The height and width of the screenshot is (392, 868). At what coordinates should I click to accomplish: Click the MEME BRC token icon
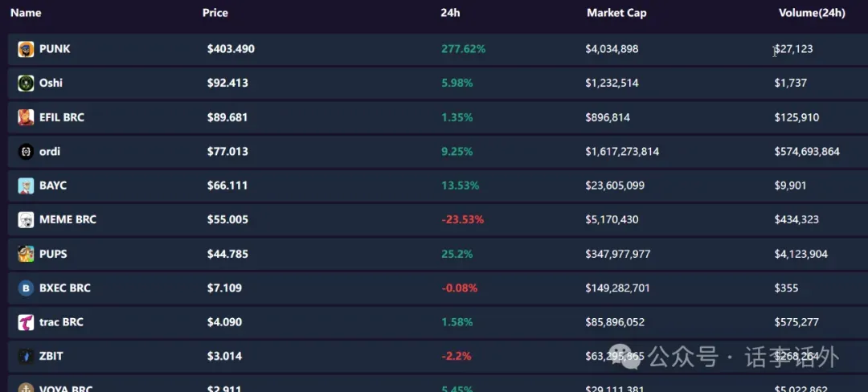click(26, 219)
